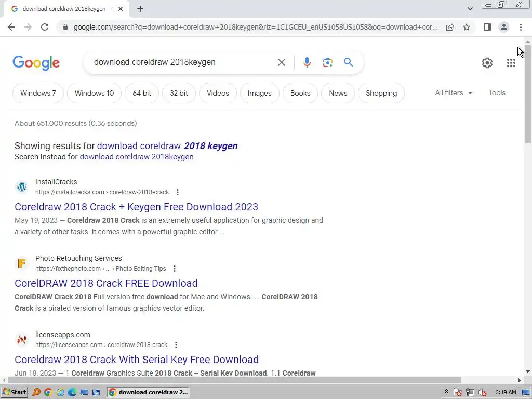Follow the 'download coreldraw 2018 keygen' suggestion link
Image resolution: width=532 pixels, height=399 pixels.
tap(167, 146)
